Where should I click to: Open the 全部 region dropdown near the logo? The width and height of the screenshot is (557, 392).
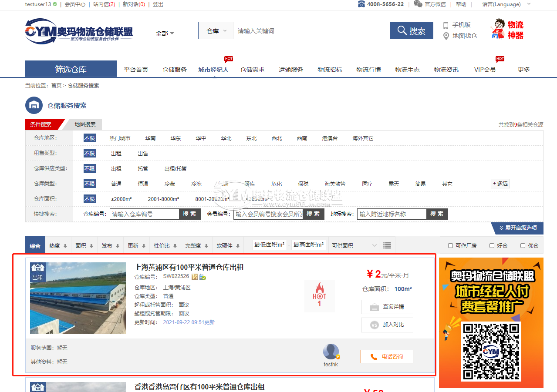pyautogui.click(x=165, y=33)
